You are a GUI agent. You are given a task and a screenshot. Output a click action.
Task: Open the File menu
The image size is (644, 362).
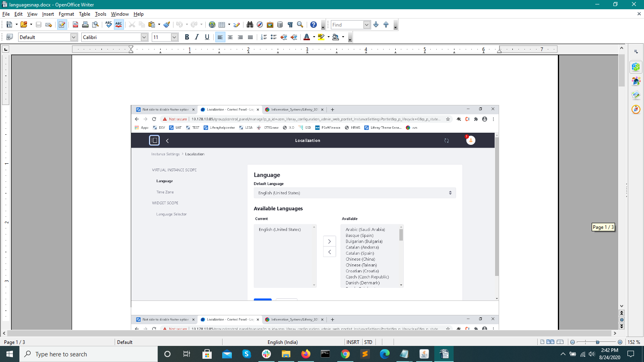pyautogui.click(x=6, y=14)
